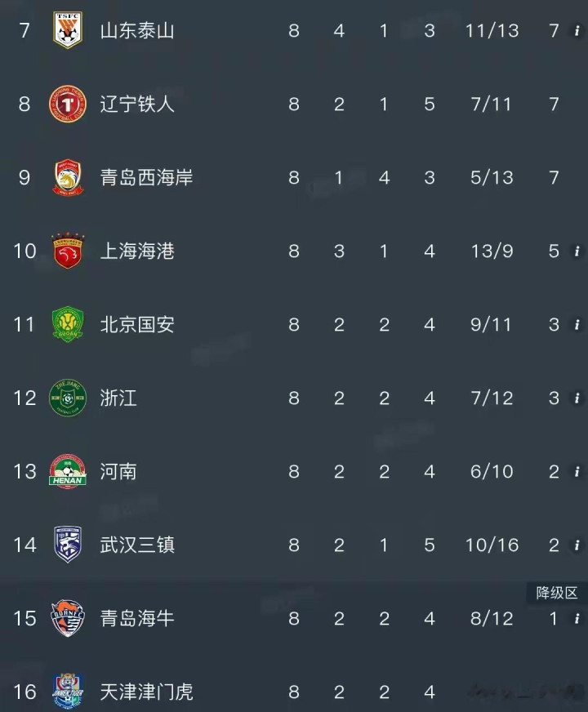Click the Qingdao Hainiu team badge
The image size is (588, 712).
coord(68,619)
